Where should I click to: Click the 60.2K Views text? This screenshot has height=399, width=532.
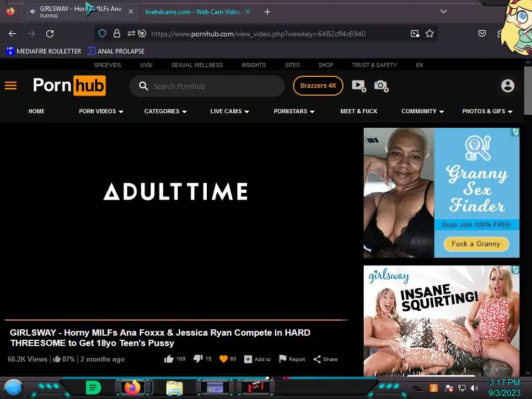pos(28,359)
